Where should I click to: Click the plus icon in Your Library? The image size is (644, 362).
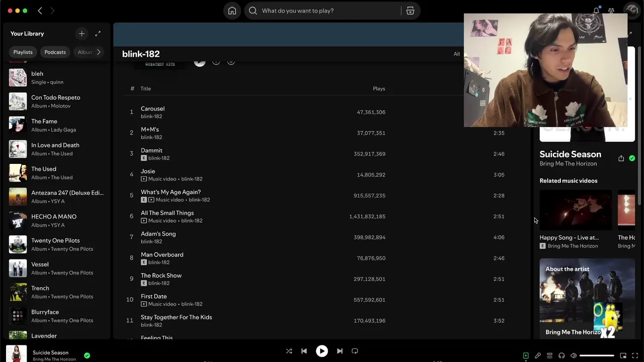coord(82,34)
